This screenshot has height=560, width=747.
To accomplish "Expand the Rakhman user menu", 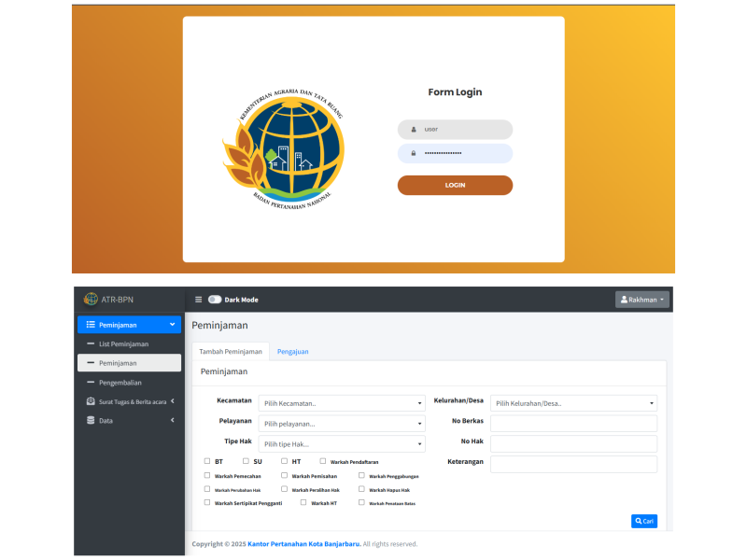I will tap(642, 300).
